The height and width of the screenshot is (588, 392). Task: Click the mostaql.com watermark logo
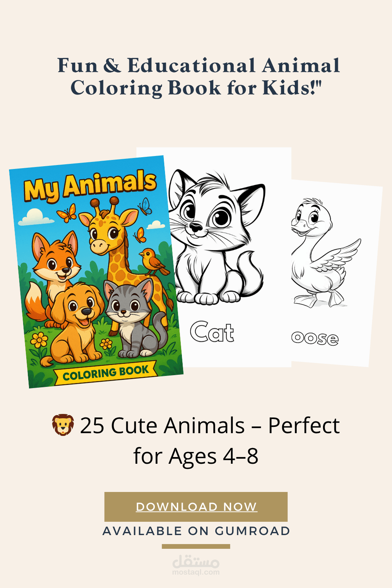[x=196, y=565]
